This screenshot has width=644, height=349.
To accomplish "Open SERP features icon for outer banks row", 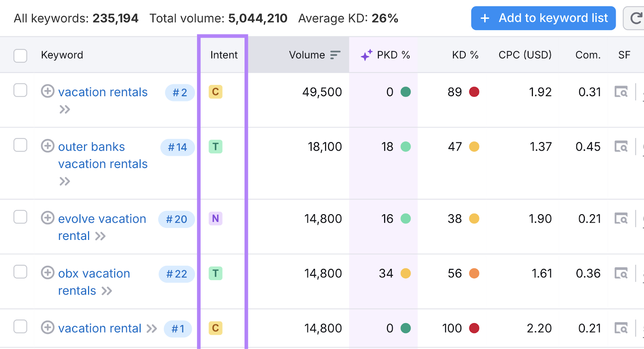I will click(621, 147).
